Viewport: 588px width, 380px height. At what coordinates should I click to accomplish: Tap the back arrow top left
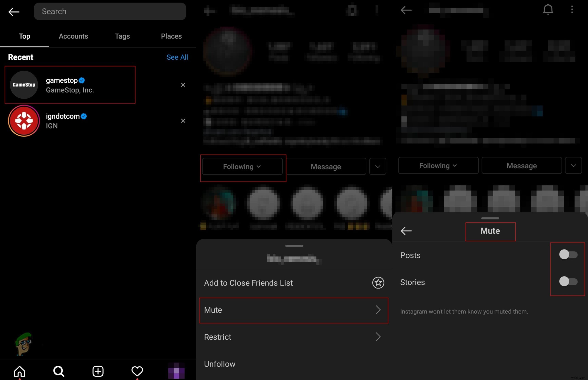point(13,11)
